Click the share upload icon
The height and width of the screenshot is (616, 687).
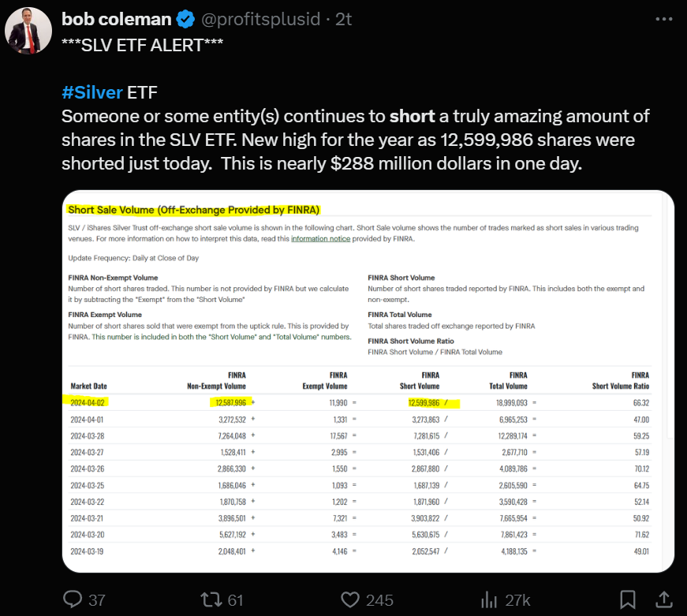pyautogui.click(x=664, y=599)
